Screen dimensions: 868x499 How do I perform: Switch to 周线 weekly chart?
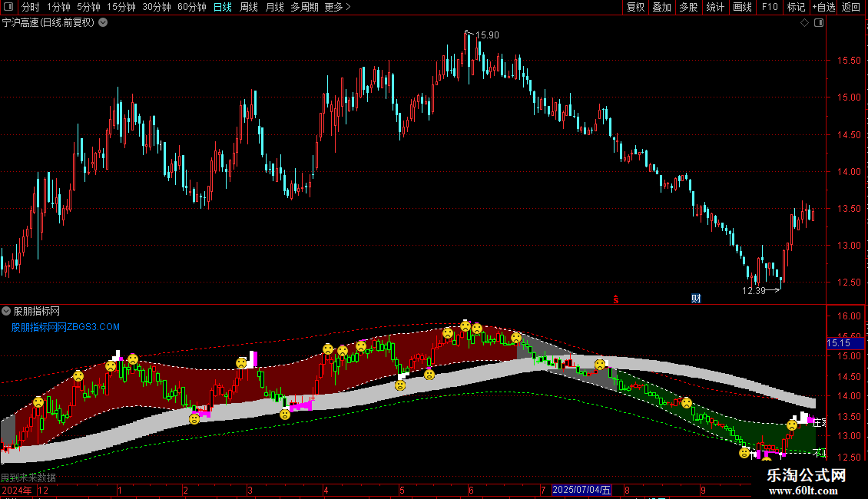tap(249, 7)
